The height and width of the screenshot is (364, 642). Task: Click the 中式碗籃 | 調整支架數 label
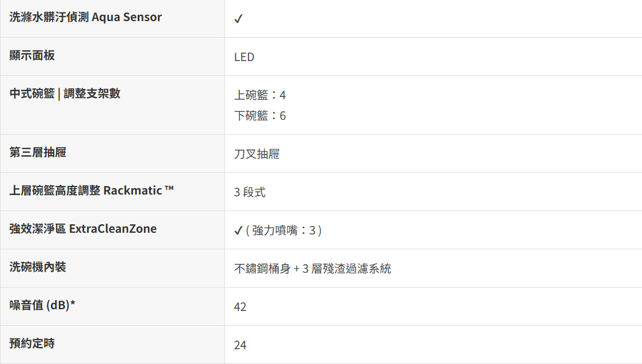(x=65, y=94)
